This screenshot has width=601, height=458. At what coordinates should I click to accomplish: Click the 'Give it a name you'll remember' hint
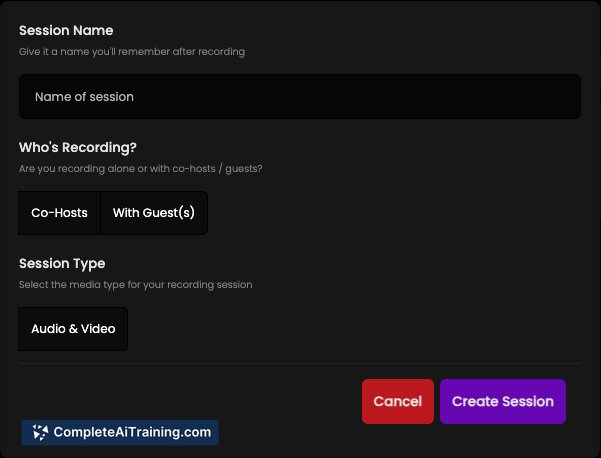pos(132,52)
